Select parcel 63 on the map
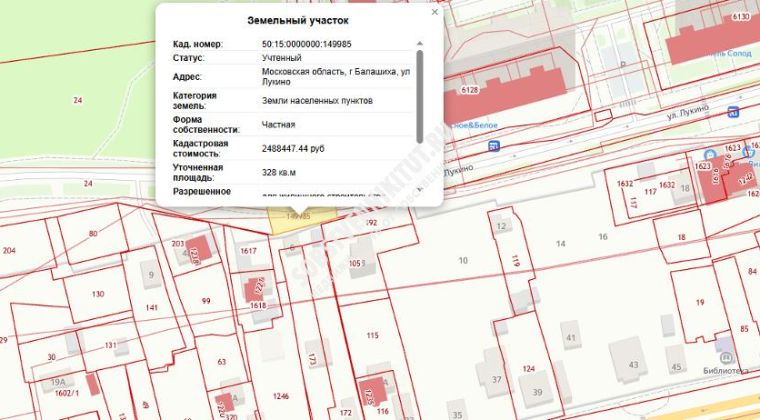This screenshot has height=420, width=760. point(222,361)
